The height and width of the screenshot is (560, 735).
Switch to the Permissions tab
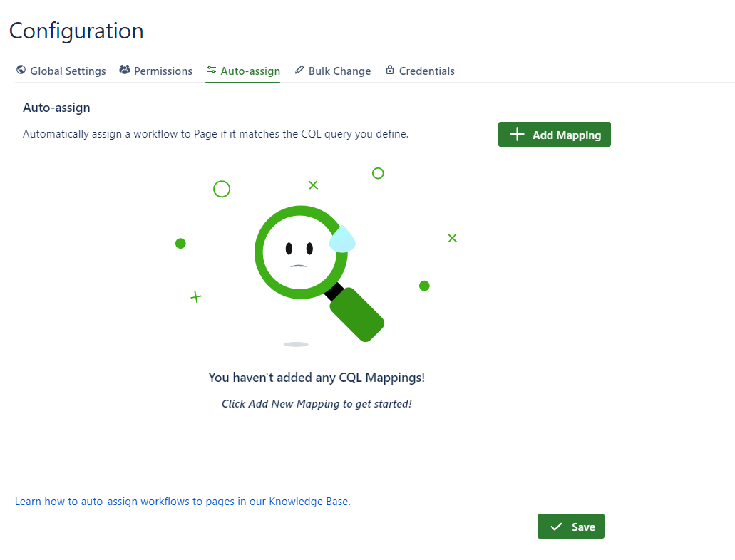[163, 71]
